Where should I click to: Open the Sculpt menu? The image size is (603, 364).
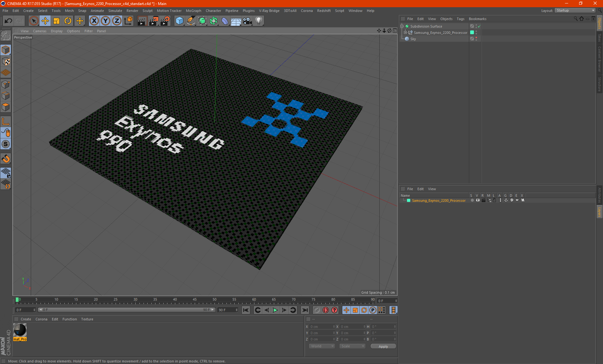(x=147, y=11)
